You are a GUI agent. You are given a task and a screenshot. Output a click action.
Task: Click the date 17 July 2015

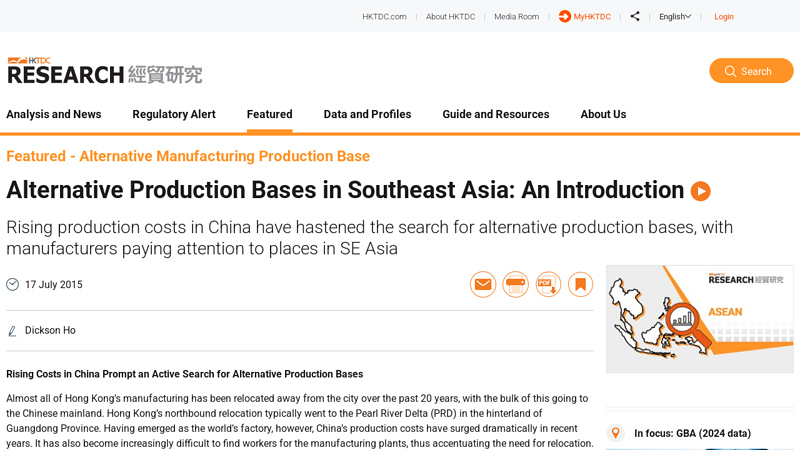point(54,284)
